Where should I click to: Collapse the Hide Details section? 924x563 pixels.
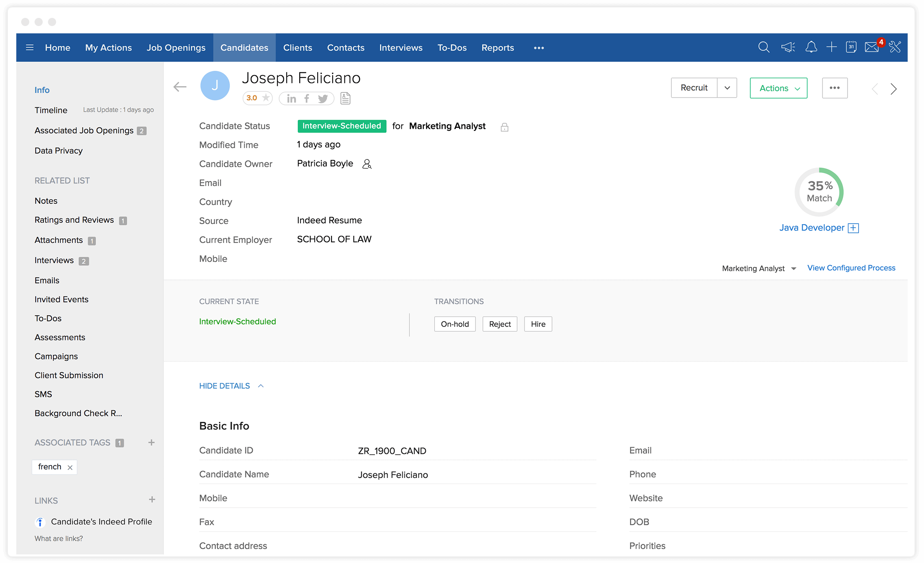pos(232,386)
